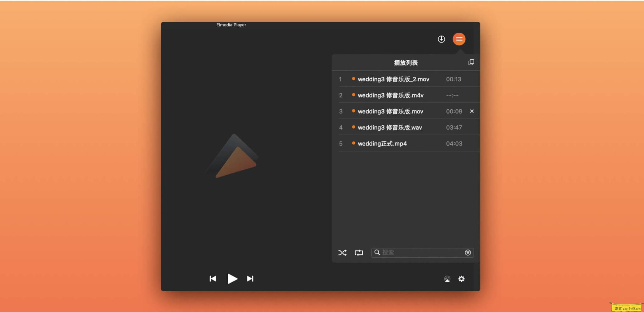Screen dimensions: 644x312
Task: Click the filter icon beside the search box
Action: (x=468, y=252)
